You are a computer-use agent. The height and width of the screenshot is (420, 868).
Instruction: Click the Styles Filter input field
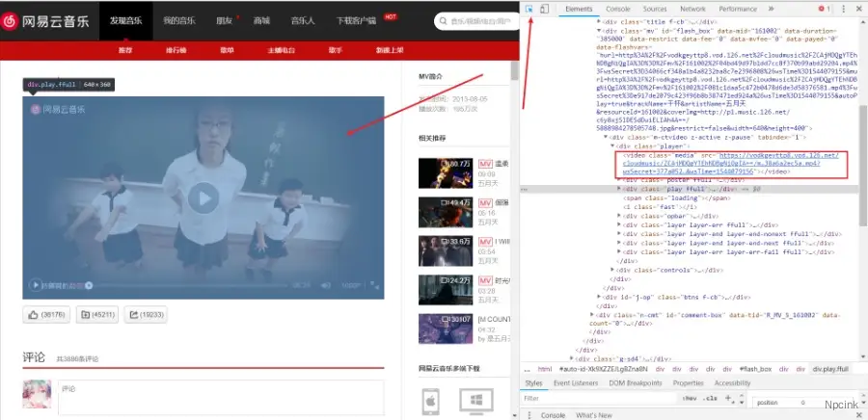point(599,399)
